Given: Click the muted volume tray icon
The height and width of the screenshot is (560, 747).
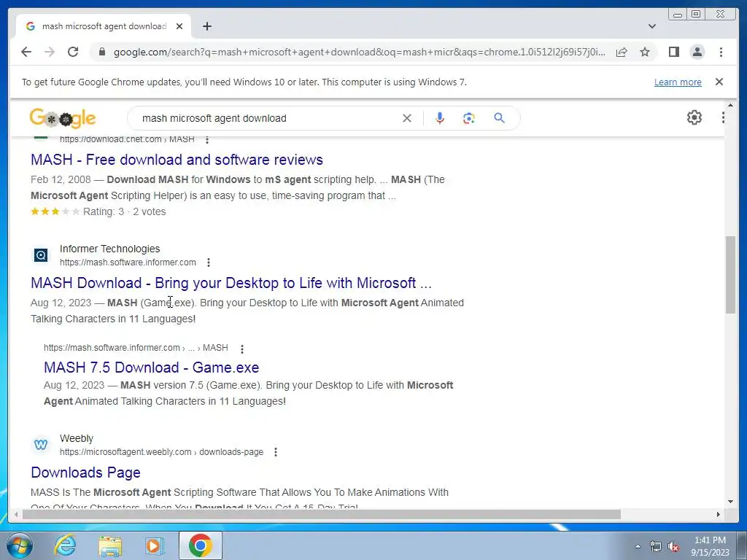Looking at the screenshot, I should tap(673, 546).
